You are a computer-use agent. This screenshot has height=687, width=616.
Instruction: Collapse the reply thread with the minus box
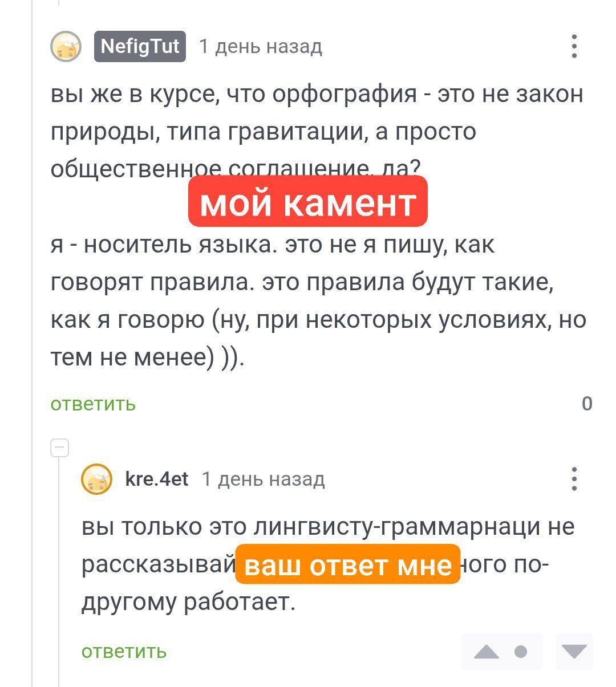pos(59,448)
